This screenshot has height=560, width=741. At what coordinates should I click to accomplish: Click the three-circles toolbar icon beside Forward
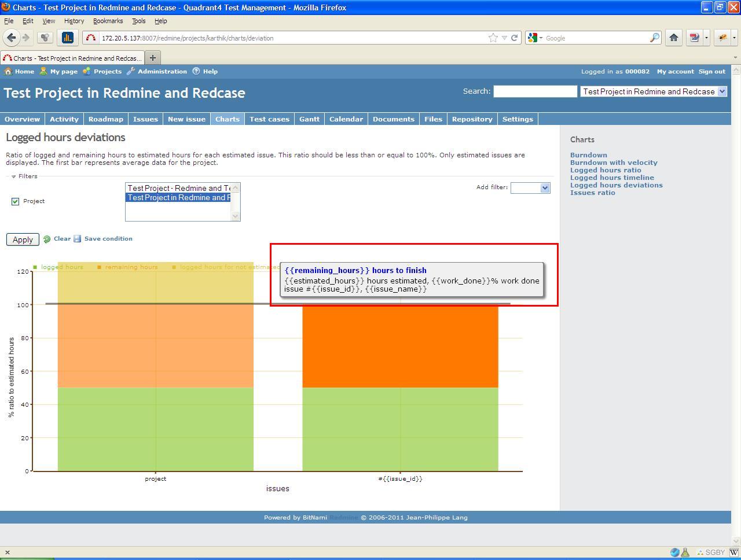45,38
